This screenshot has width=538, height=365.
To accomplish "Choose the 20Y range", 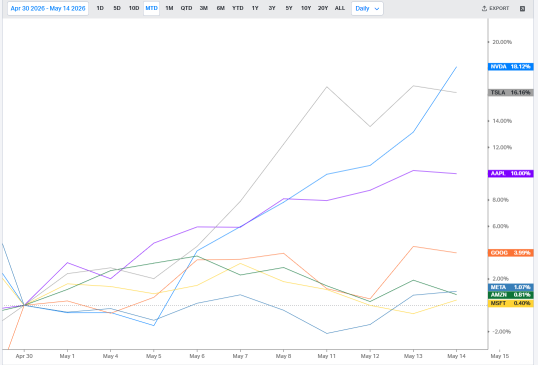I will point(323,8).
